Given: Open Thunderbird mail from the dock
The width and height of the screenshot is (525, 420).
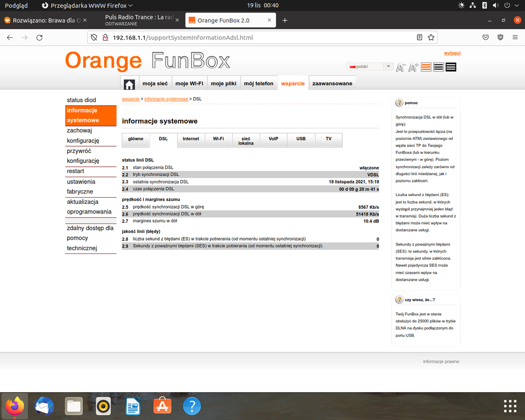Looking at the screenshot, I should (x=44, y=406).
